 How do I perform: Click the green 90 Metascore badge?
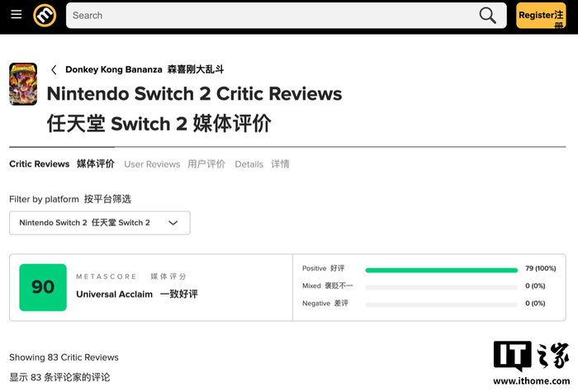43,287
